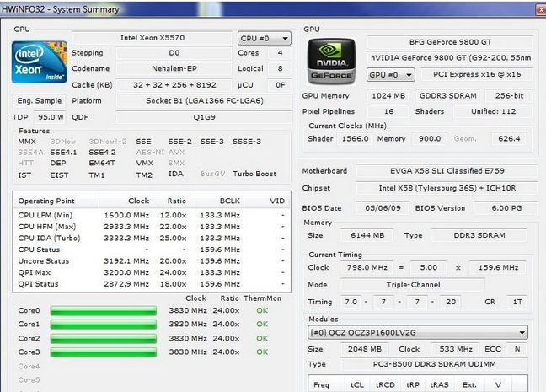Viewport: 546px width, 392px height.
Task: Click the module Clock 533 MHz field
Action: pos(456,349)
